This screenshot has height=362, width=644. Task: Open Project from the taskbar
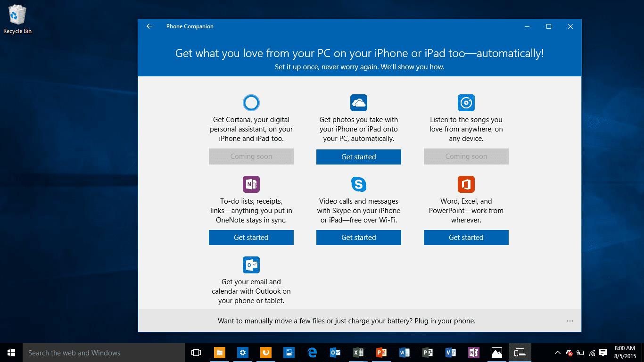(428, 353)
